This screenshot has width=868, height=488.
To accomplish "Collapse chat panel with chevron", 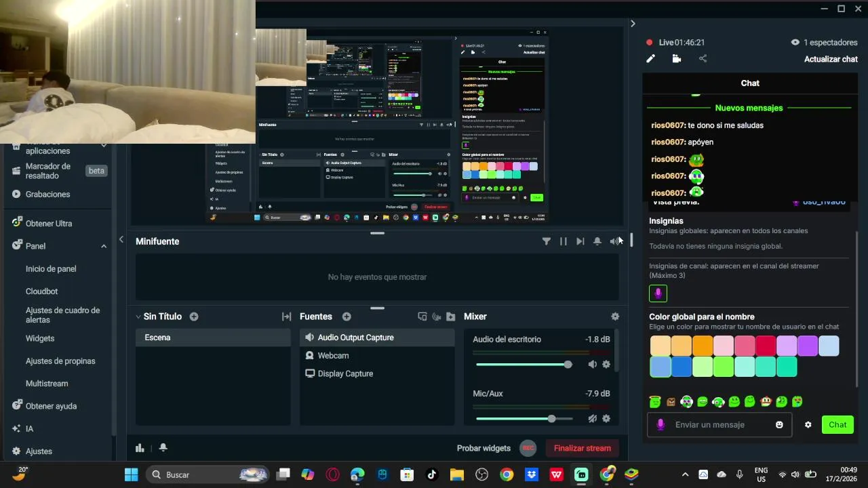I will 633,24.
